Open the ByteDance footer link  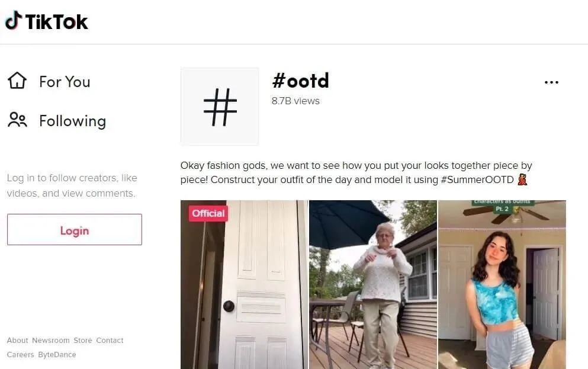57,354
